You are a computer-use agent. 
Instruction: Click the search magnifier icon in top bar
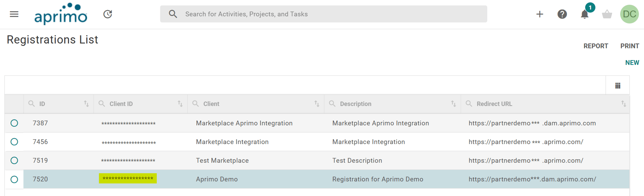pos(173,14)
